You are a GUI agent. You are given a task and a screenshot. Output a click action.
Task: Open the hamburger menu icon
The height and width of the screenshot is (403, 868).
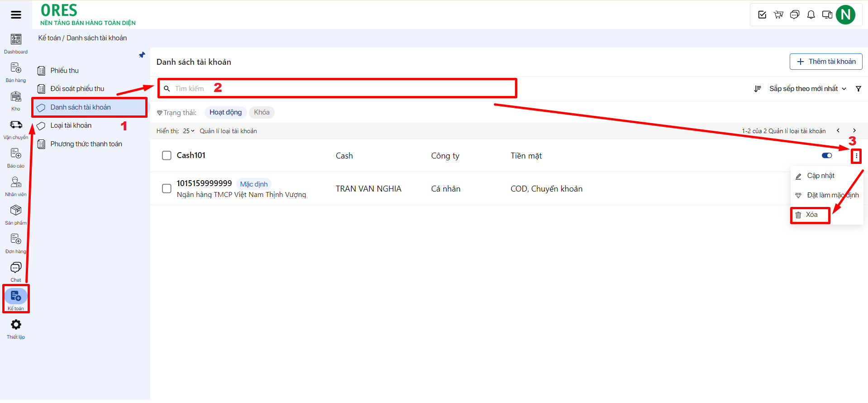(16, 15)
